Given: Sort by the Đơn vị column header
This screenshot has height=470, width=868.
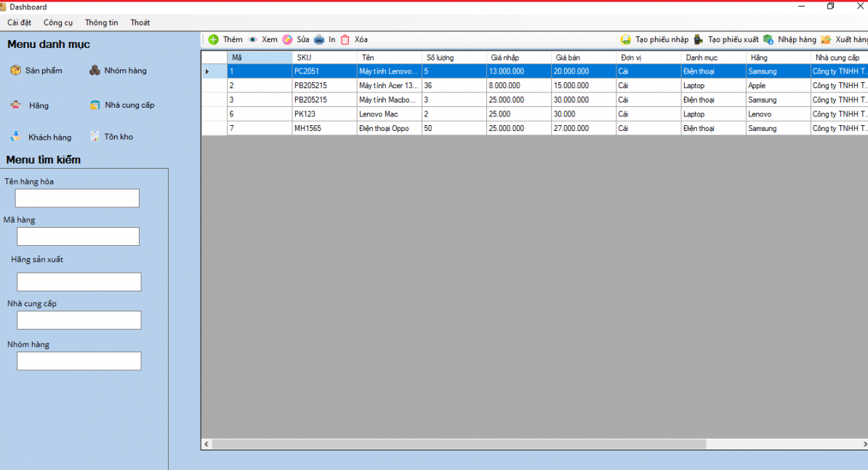Looking at the screenshot, I should click(x=648, y=57).
